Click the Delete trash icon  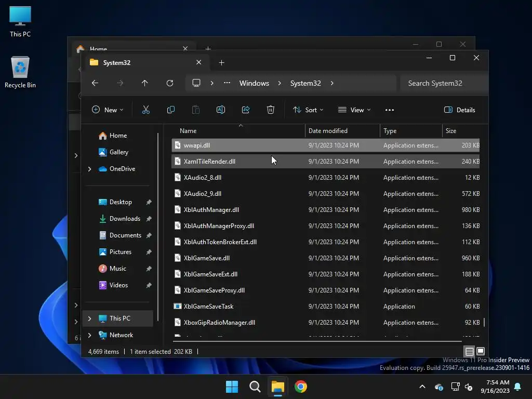(270, 110)
